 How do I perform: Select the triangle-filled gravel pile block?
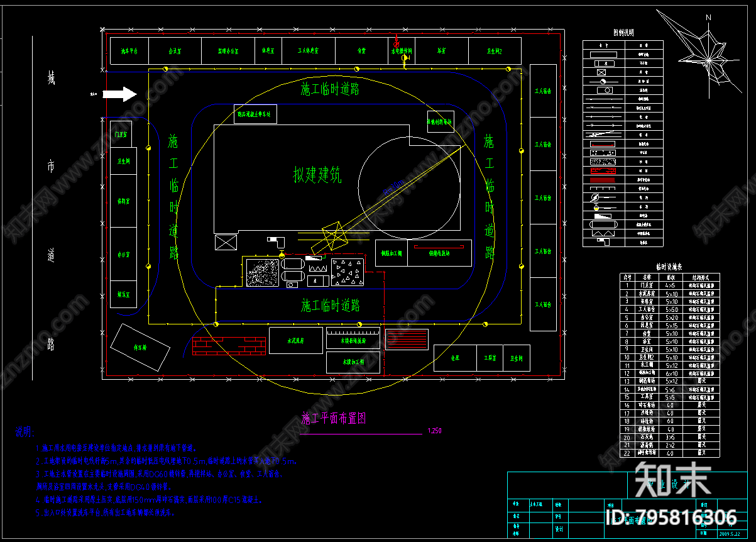348,273
